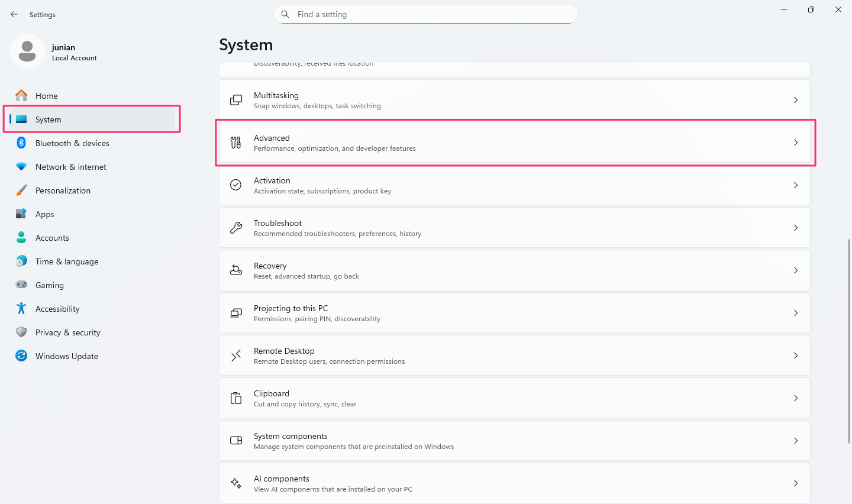Open Windows Update label in sidebar
The width and height of the screenshot is (852, 504).
tap(67, 356)
